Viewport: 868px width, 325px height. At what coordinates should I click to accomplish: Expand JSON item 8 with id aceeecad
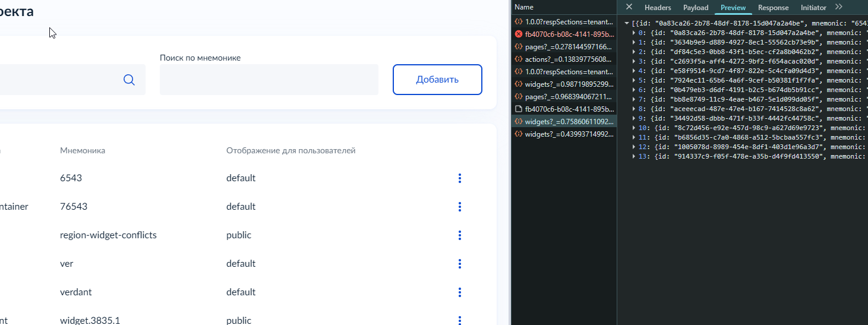pyautogui.click(x=634, y=109)
